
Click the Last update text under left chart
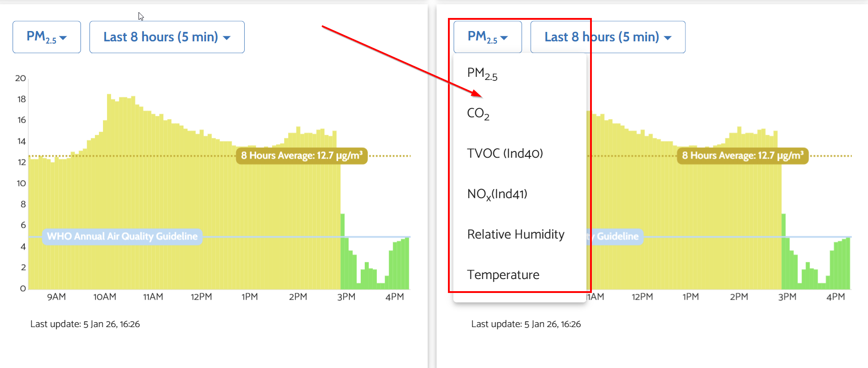tap(85, 324)
